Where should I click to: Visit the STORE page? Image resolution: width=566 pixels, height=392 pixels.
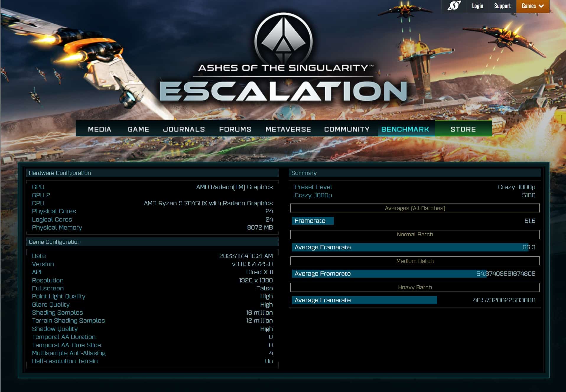463,129
